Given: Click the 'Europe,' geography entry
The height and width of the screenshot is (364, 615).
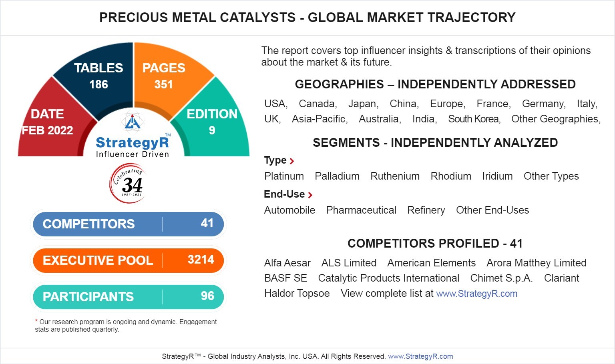Looking at the screenshot, I should point(448,104).
